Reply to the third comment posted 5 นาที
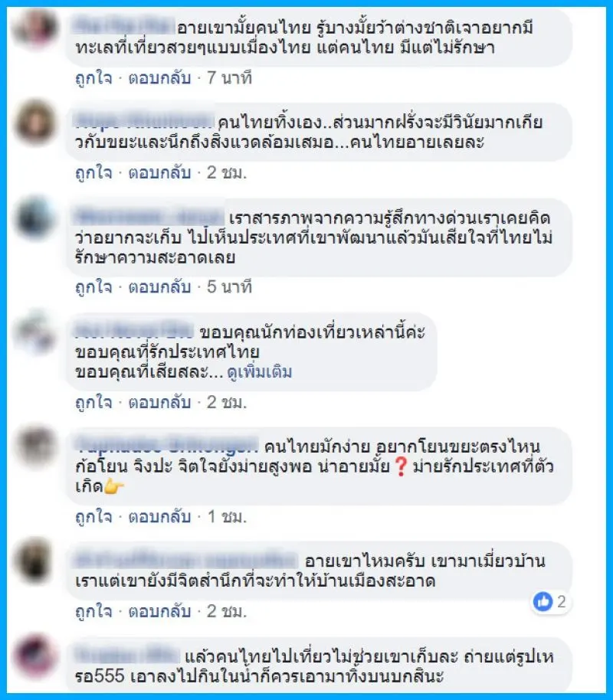613x700 pixels. (159, 287)
